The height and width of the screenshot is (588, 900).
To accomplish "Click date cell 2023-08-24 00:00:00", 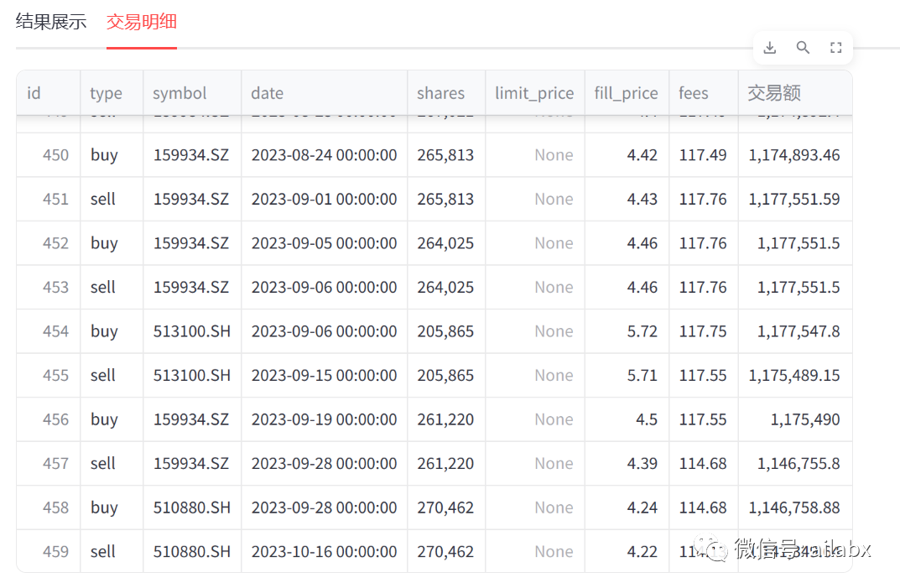I will [325, 155].
